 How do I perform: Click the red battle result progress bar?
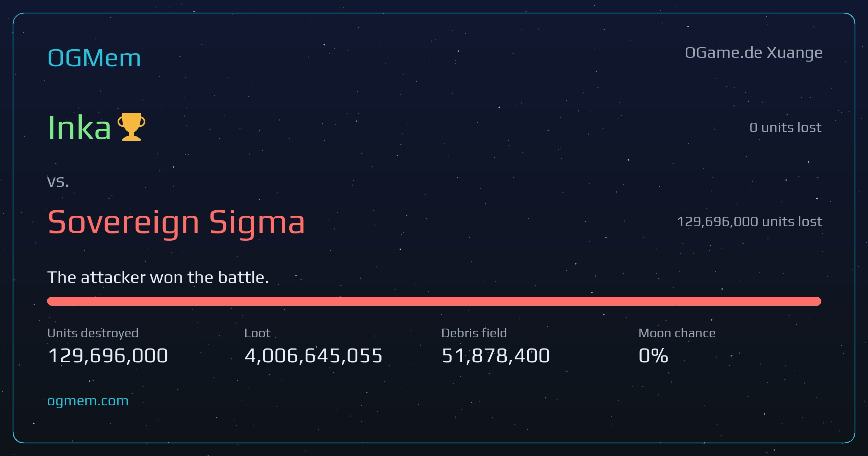pos(434,301)
